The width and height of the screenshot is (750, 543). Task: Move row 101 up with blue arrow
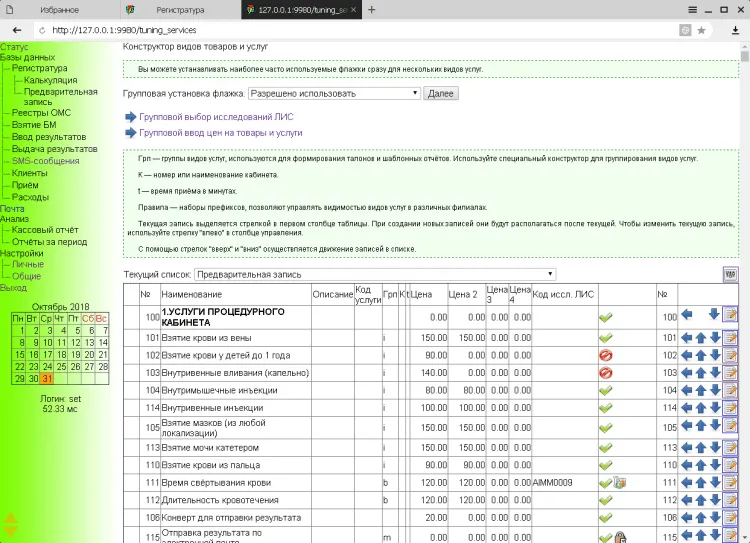point(701,338)
